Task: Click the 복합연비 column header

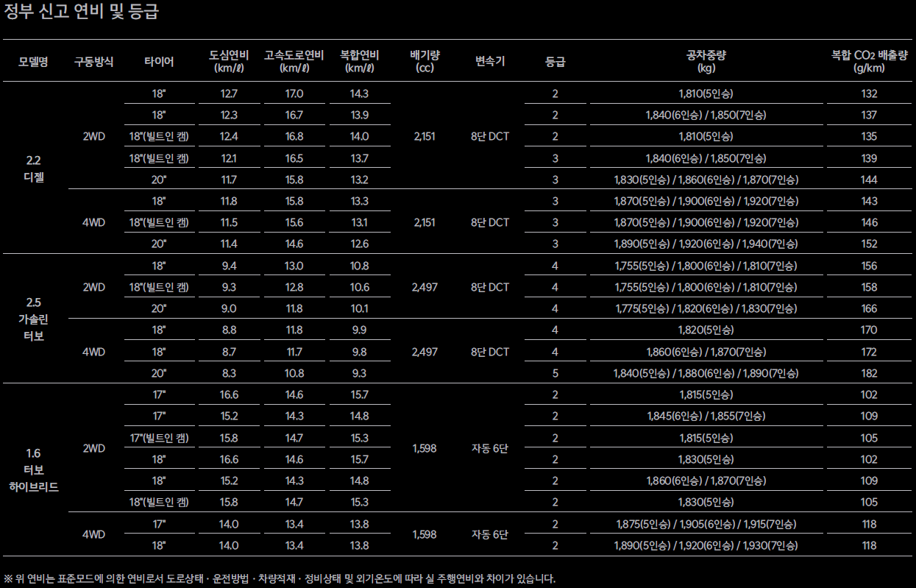Action: pos(359,62)
